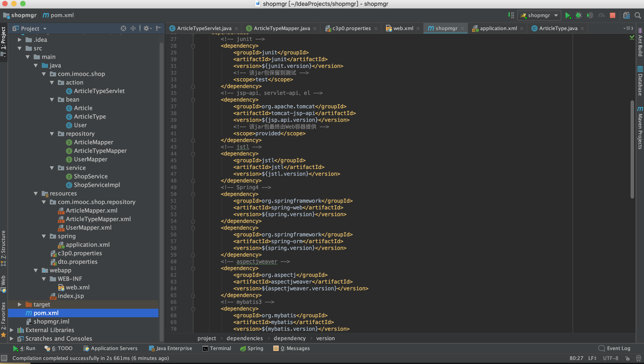Collapse the src folder
The width and height of the screenshot is (644, 364).
point(20,48)
